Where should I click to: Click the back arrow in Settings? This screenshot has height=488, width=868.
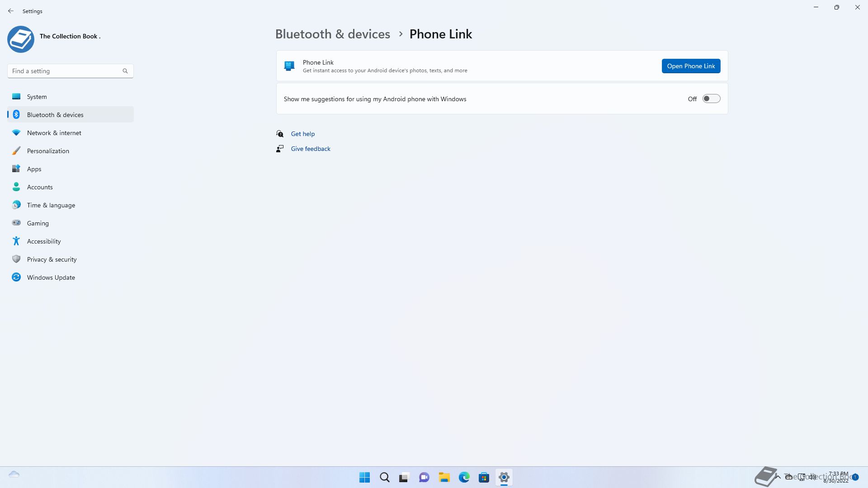coord(11,11)
